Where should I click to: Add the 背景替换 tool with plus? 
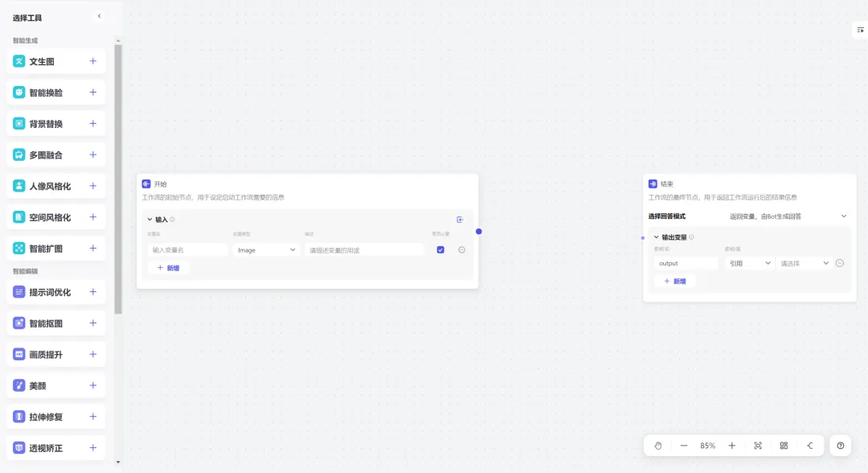pyautogui.click(x=93, y=124)
